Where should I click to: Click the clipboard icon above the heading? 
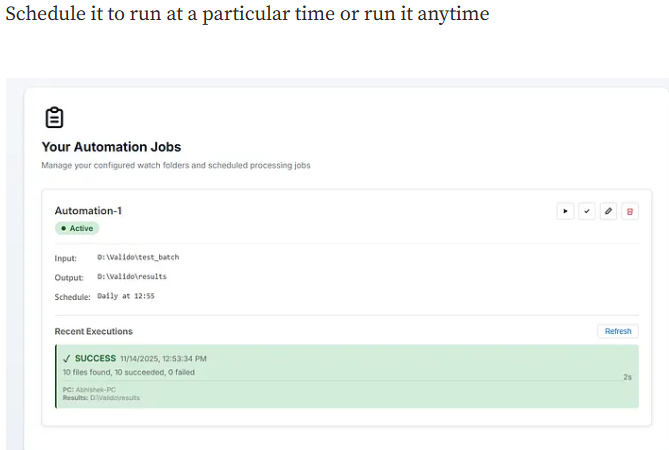pos(56,118)
